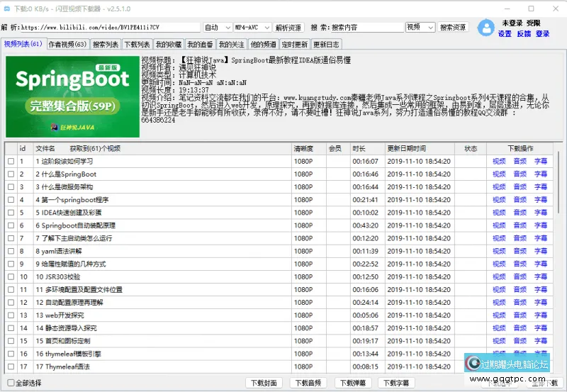Select file name 17 Thymeleaf语法
Image resolution: width=567 pixels, height=392 pixels.
click(62, 366)
